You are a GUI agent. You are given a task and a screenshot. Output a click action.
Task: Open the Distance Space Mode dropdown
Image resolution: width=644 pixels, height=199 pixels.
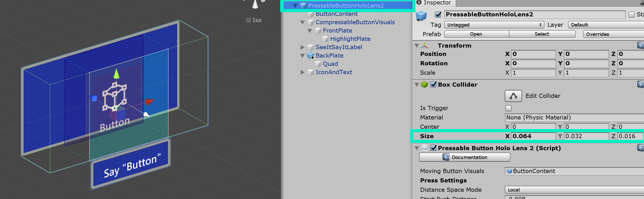pyautogui.click(x=574, y=190)
